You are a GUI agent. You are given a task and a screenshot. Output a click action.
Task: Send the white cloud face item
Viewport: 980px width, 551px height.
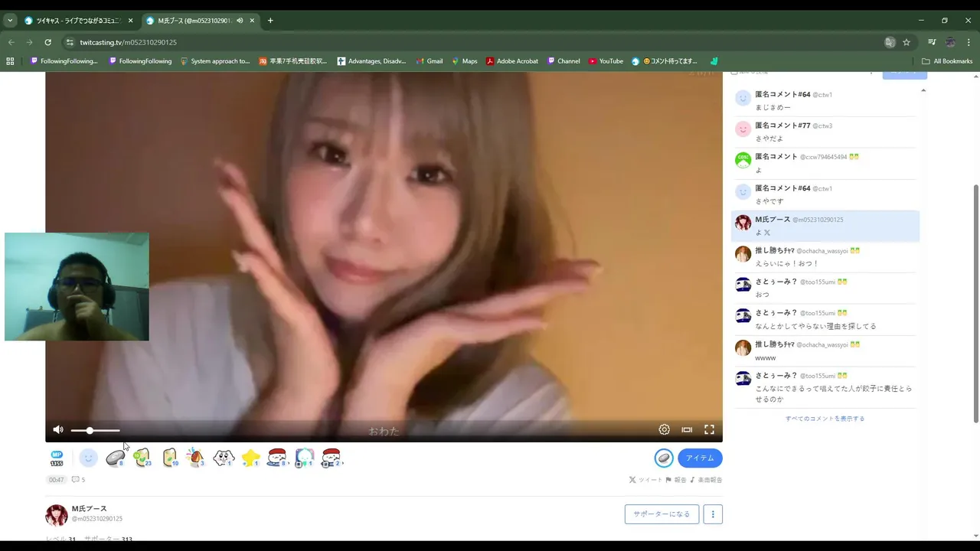point(223,458)
